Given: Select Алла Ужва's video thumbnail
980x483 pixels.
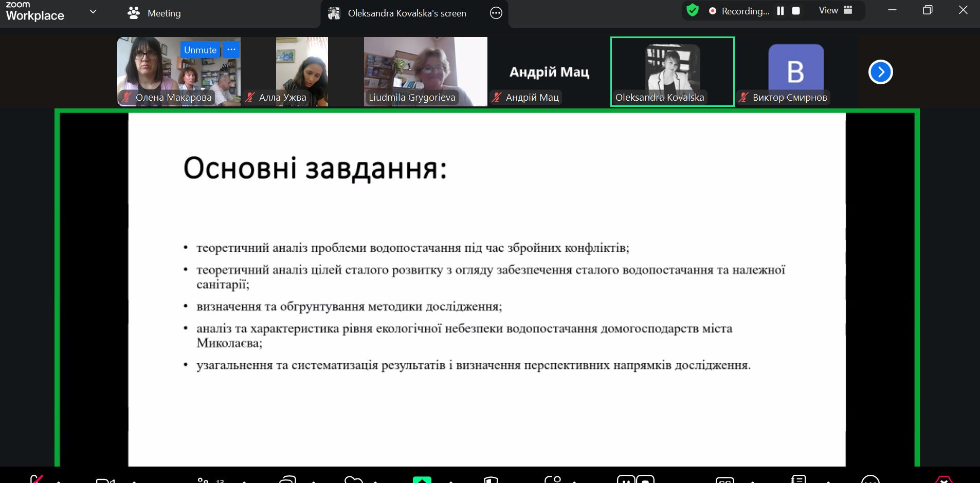Looking at the screenshot, I should (302, 71).
